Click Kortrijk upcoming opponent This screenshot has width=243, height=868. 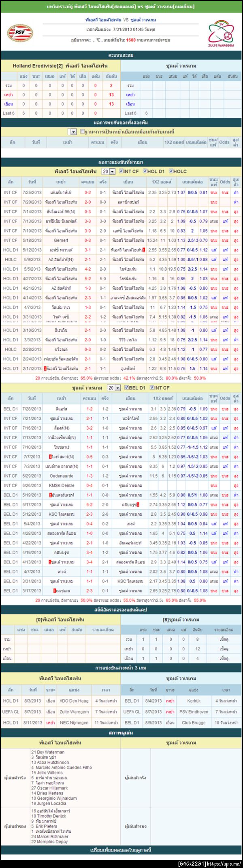point(194,701)
